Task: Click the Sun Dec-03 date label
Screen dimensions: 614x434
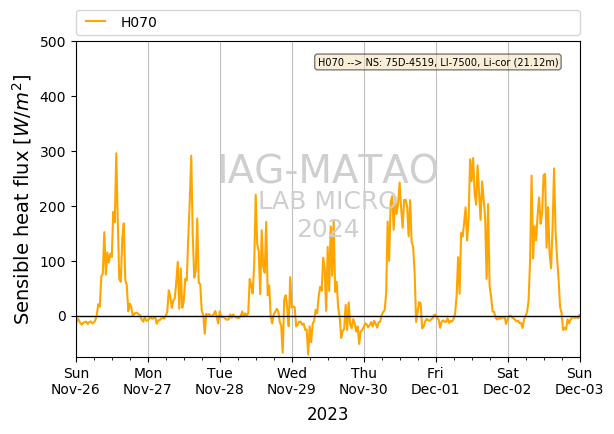Action: pyautogui.click(x=580, y=381)
